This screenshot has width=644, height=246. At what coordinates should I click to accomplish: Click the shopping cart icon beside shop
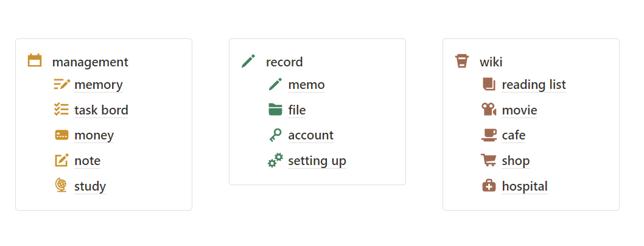tap(489, 160)
